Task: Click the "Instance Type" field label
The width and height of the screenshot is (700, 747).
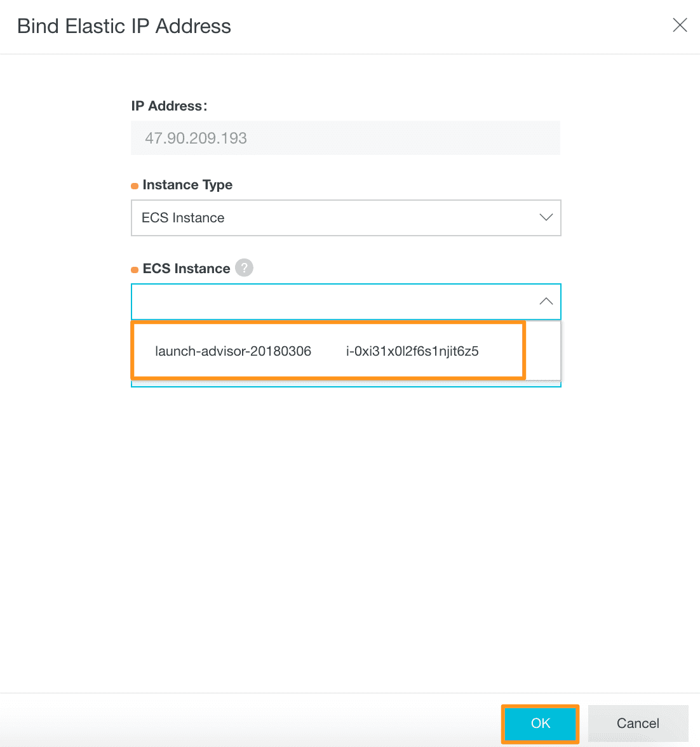Action: point(187,185)
